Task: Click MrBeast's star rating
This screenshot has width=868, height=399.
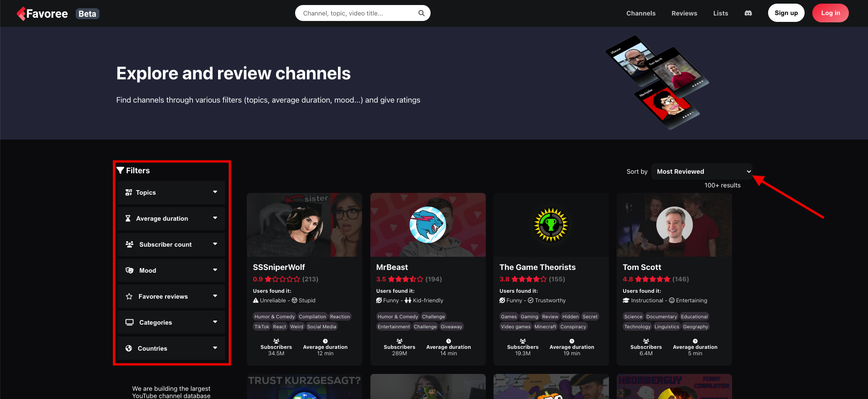Action: click(x=405, y=279)
